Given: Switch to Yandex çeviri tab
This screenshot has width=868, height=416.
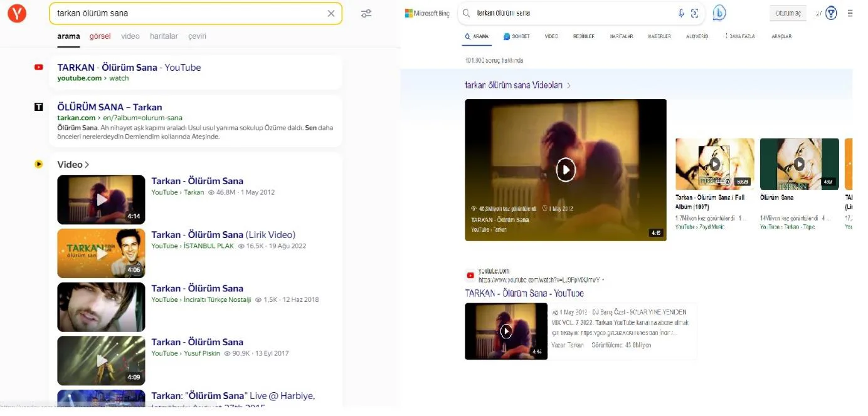Looking at the screenshot, I should [197, 36].
